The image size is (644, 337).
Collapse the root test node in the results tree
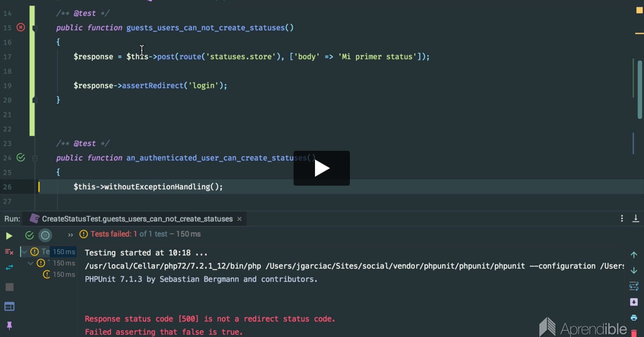[x=24, y=251]
